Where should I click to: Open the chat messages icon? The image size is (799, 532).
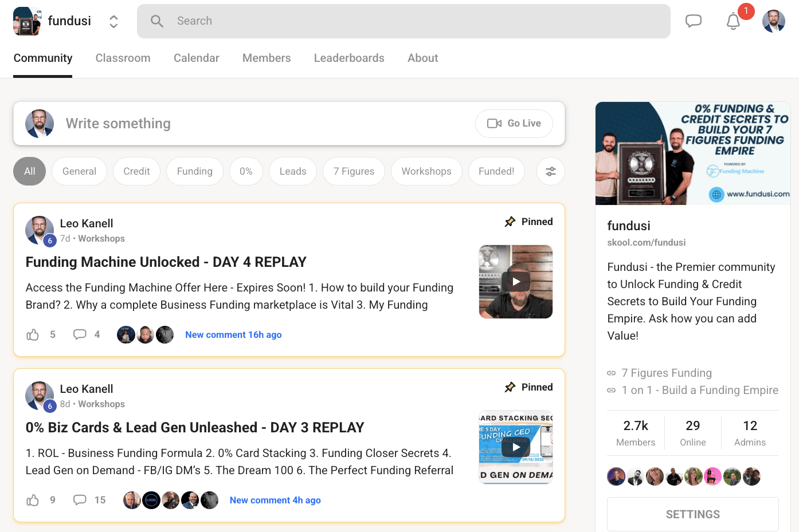[x=694, y=21]
